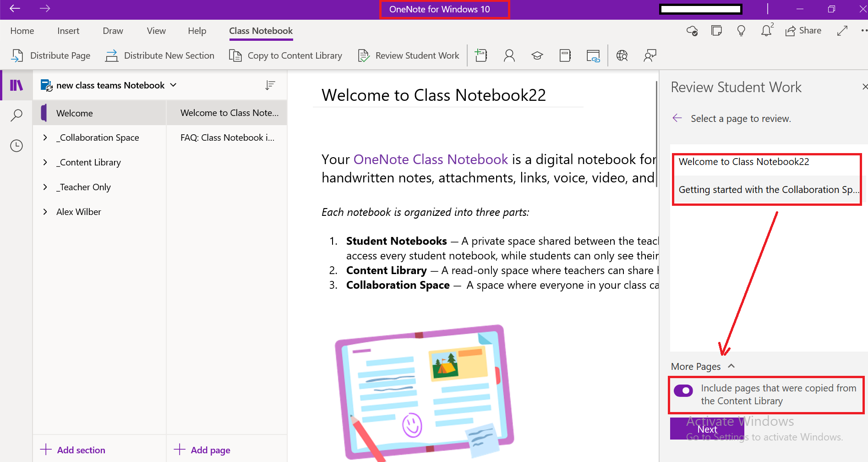Click the feedback person icon in ribbon

click(x=650, y=55)
